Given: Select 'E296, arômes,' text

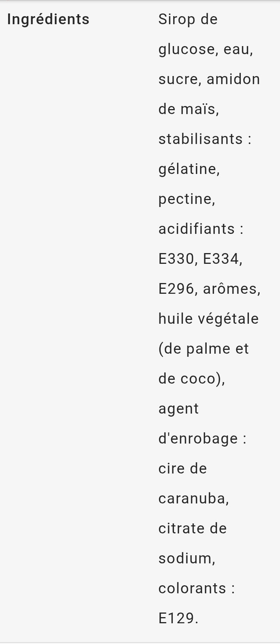Looking at the screenshot, I should click(x=209, y=289).
